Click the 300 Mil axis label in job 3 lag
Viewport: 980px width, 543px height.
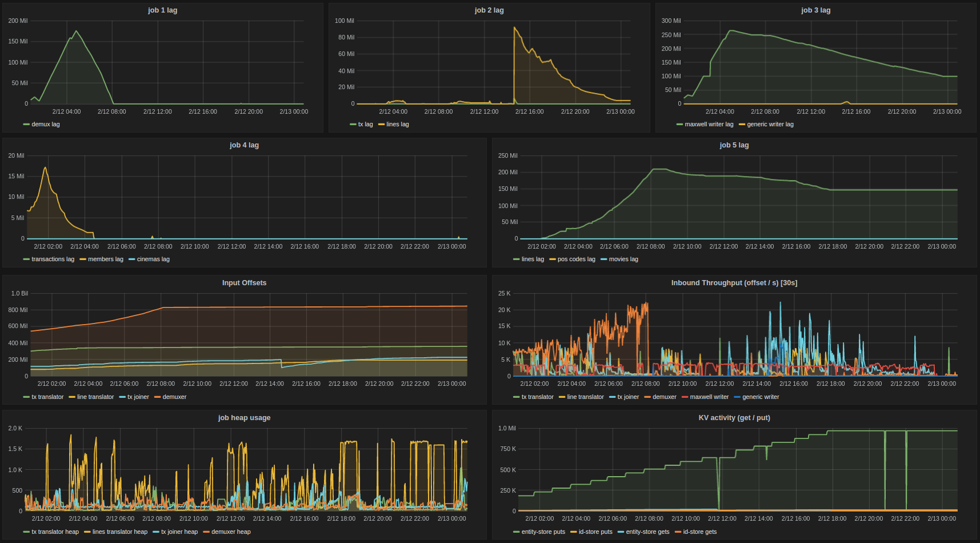(x=671, y=21)
